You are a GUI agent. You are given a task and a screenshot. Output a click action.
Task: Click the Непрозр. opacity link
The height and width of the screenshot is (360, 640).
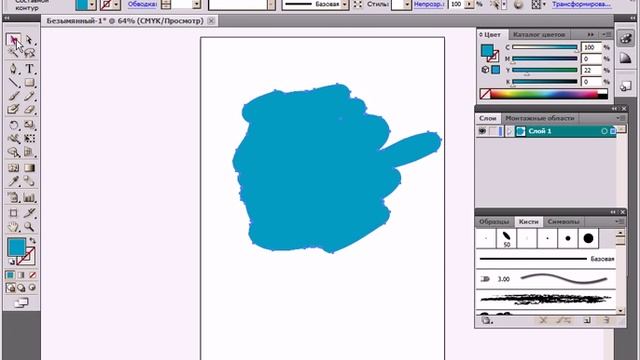[429, 4]
